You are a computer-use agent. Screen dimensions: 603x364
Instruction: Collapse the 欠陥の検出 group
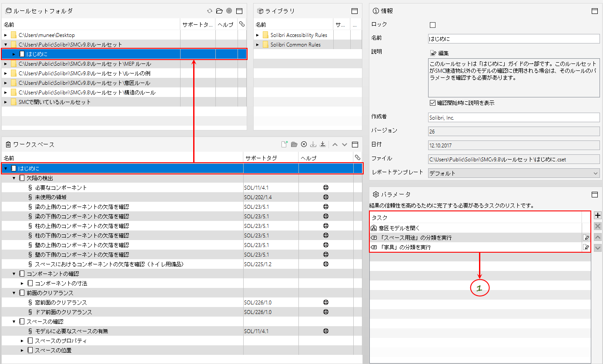(x=14, y=178)
